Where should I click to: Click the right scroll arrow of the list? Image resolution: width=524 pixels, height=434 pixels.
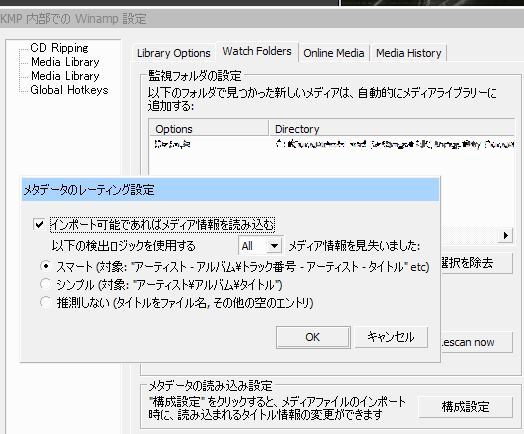point(506,236)
